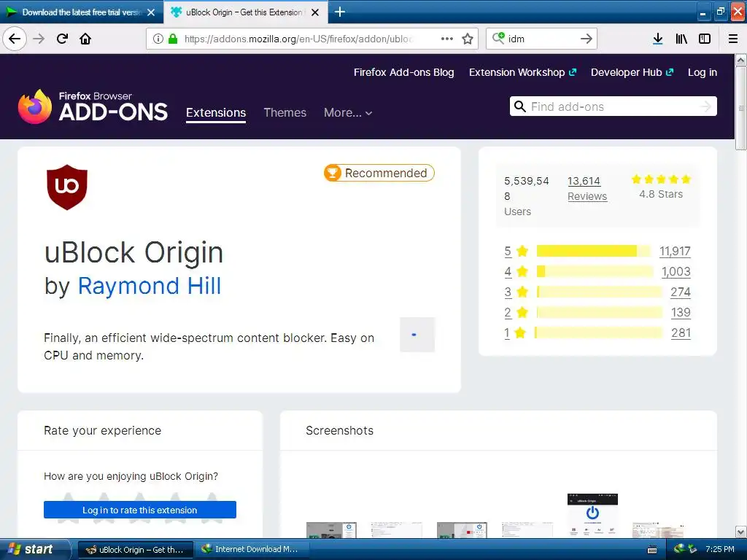Click Log in to rate this extension
The width and height of the screenshot is (747, 560).
(139, 510)
